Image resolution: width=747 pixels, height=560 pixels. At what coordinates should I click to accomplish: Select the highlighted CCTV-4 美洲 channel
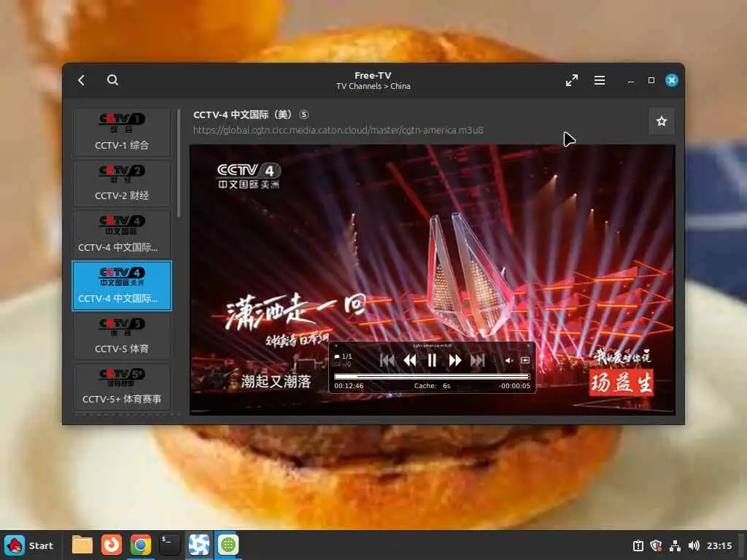pyautogui.click(x=122, y=286)
